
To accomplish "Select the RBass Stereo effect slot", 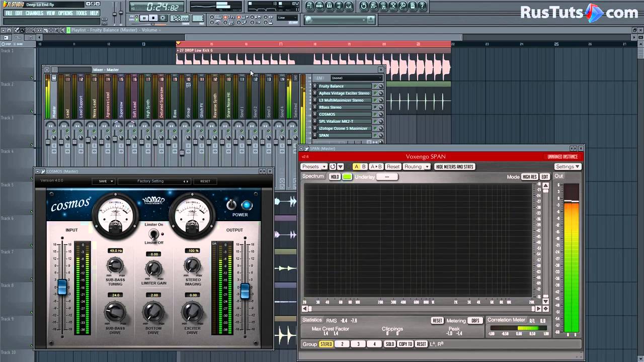I will click(x=345, y=107).
